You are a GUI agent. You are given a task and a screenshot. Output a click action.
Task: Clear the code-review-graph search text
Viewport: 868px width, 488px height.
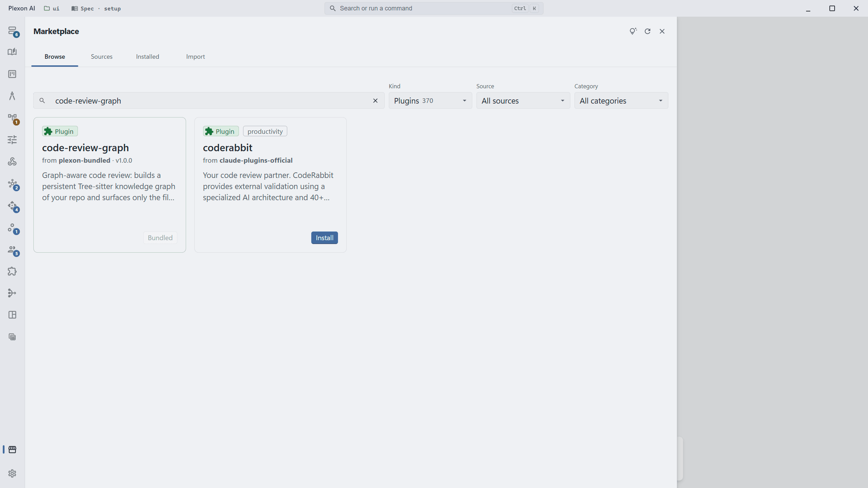pyautogui.click(x=375, y=101)
